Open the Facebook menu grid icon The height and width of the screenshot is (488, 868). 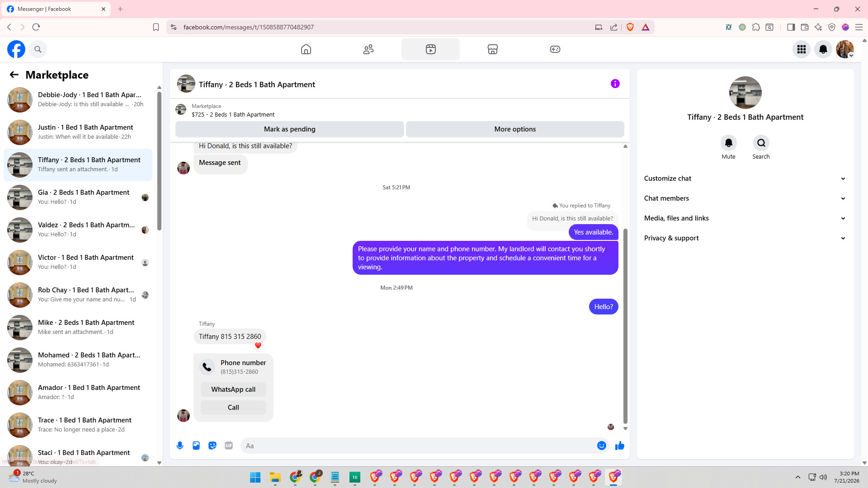(802, 49)
